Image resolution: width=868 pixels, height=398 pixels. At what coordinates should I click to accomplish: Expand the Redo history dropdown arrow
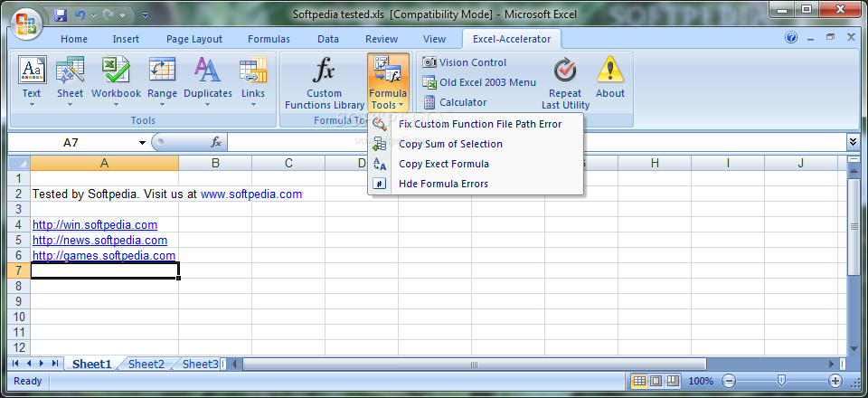[122, 15]
